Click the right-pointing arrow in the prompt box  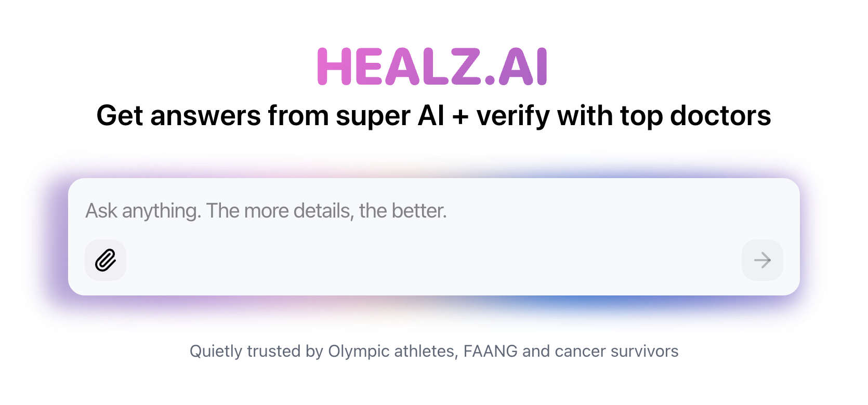click(762, 260)
